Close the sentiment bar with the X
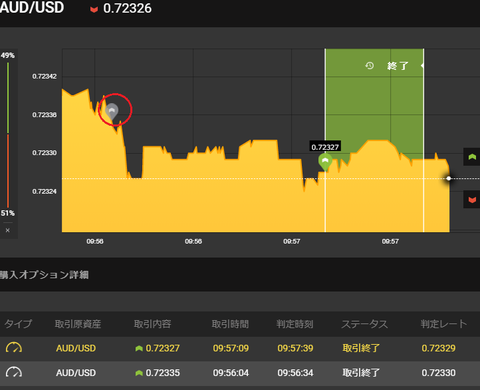Viewport: 480px width, 390px height. 8,230
